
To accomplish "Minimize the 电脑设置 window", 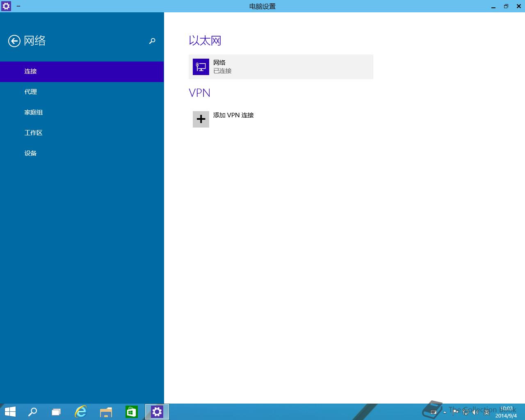I will click(x=493, y=6).
